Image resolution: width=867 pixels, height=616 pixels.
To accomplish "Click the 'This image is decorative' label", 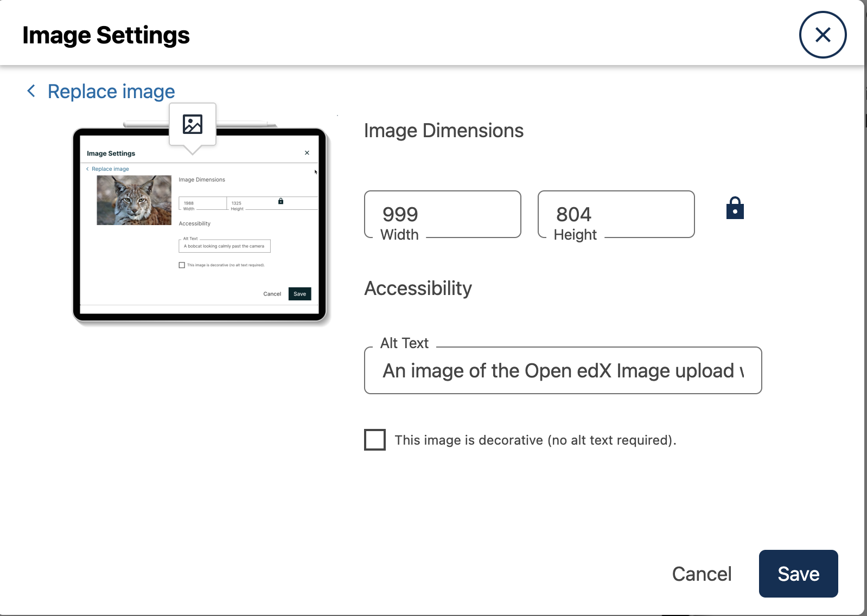I will pos(535,440).
